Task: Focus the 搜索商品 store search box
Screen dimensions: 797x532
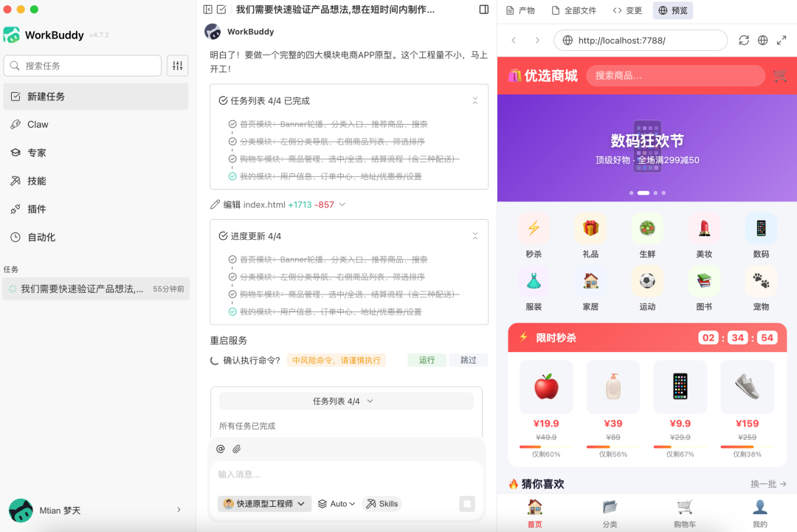Action: click(675, 76)
